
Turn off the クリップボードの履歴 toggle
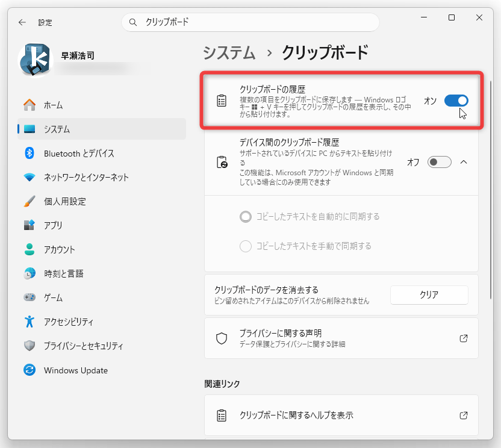click(x=456, y=101)
